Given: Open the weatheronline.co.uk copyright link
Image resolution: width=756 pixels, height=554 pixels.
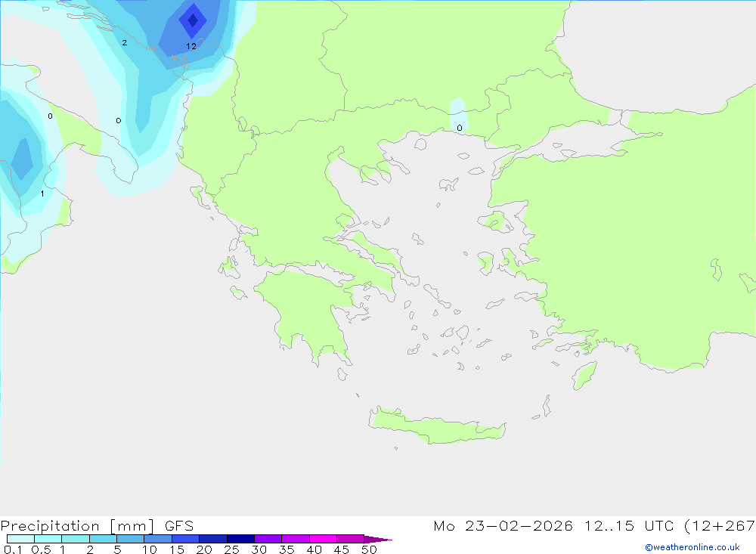Looking at the screenshot, I should pyautogui.click(x=692, y=547).
